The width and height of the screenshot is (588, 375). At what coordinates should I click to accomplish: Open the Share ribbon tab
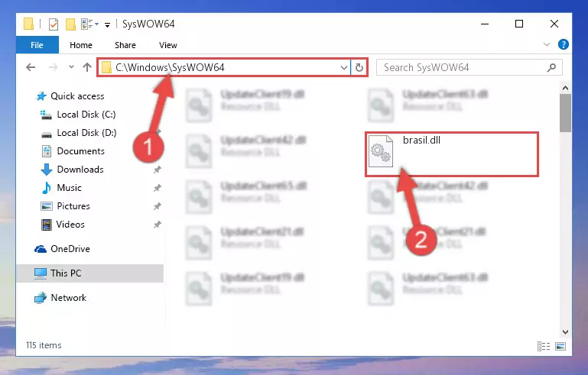[x=125, y=45]
